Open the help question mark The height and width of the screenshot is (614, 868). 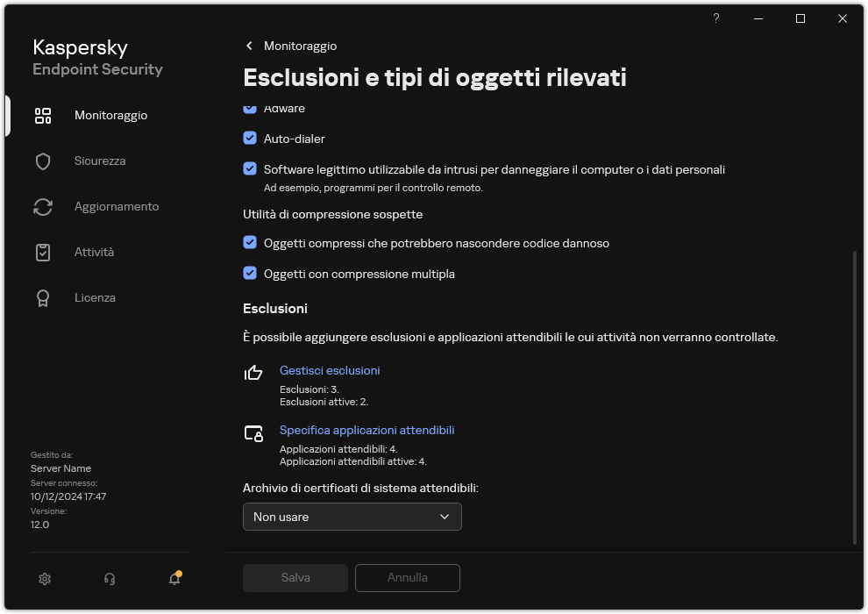coord(715,18)
